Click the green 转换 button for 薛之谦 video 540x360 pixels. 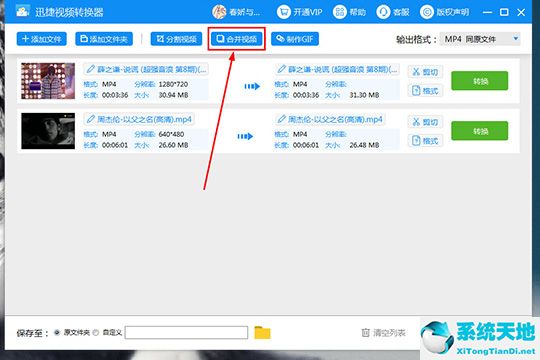479,81
